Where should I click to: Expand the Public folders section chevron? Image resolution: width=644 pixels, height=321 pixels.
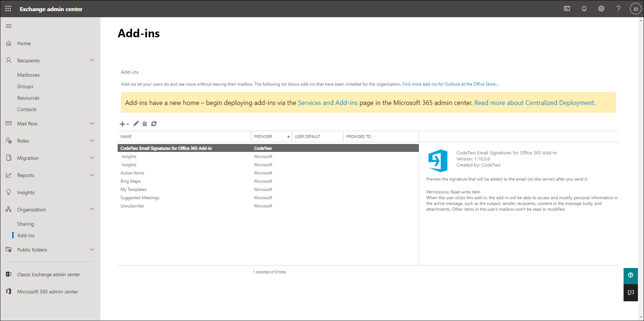point(92,249)
